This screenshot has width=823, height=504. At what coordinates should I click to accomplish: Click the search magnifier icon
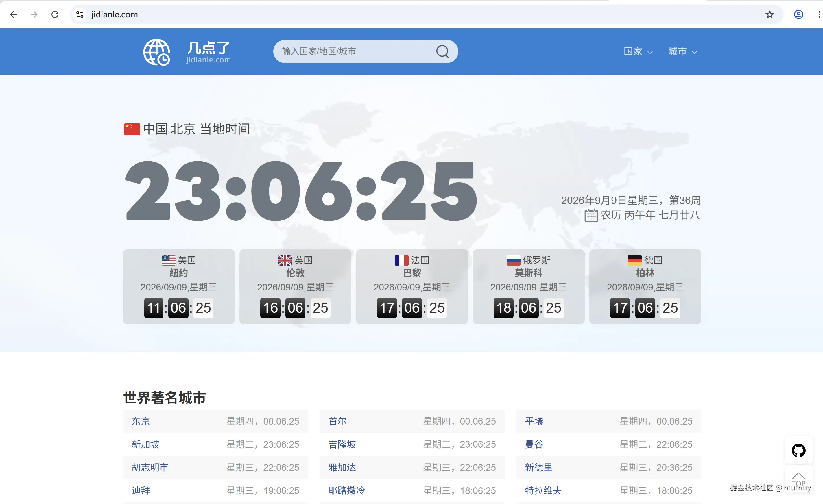coord(442,51)
